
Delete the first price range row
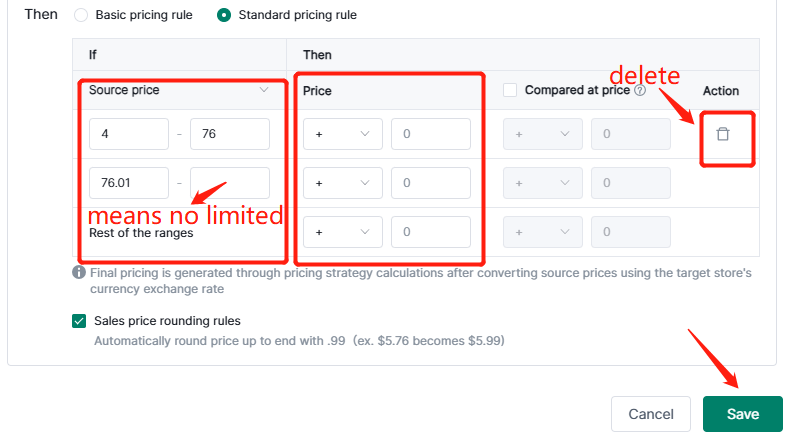722,134
